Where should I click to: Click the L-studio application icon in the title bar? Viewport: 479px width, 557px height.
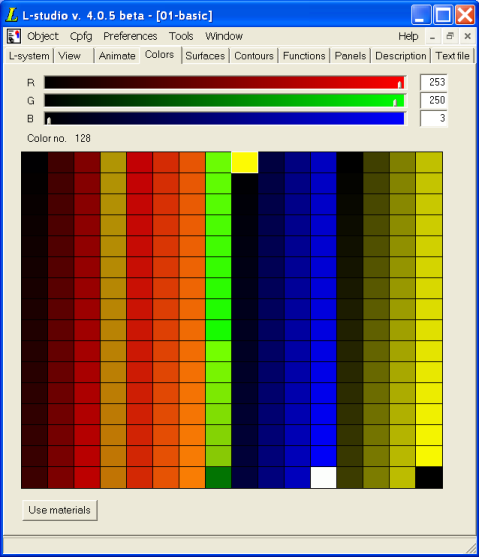11,15
